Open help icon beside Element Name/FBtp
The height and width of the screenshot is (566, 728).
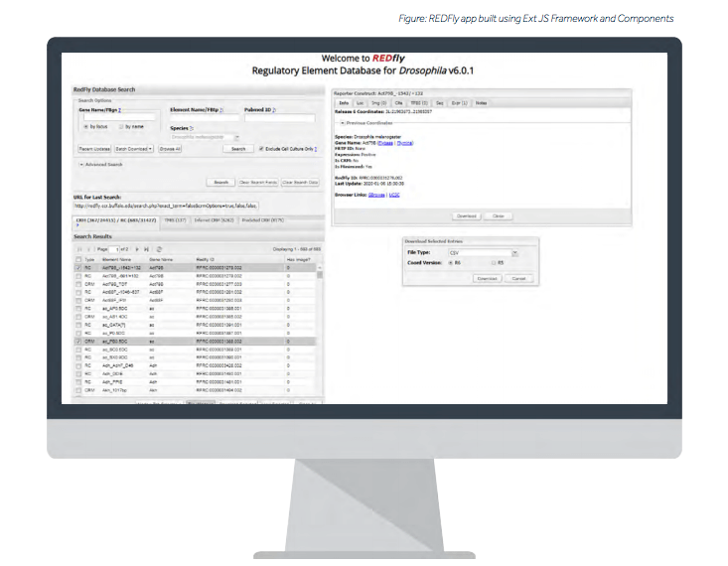[x=221, y=110]
